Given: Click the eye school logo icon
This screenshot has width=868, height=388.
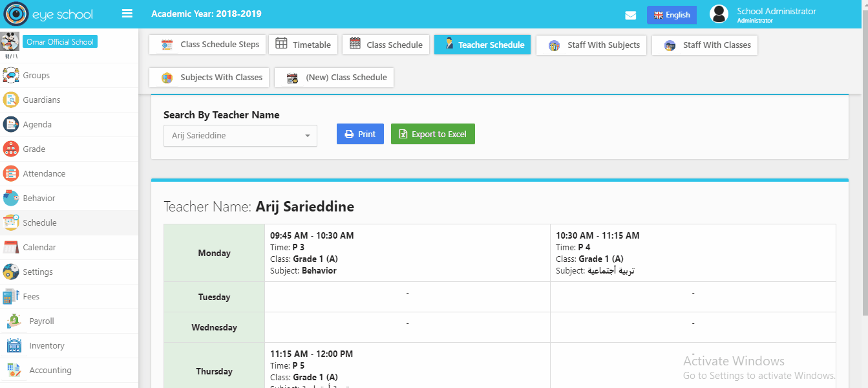Looking at the screenshot, I should 16,14.
